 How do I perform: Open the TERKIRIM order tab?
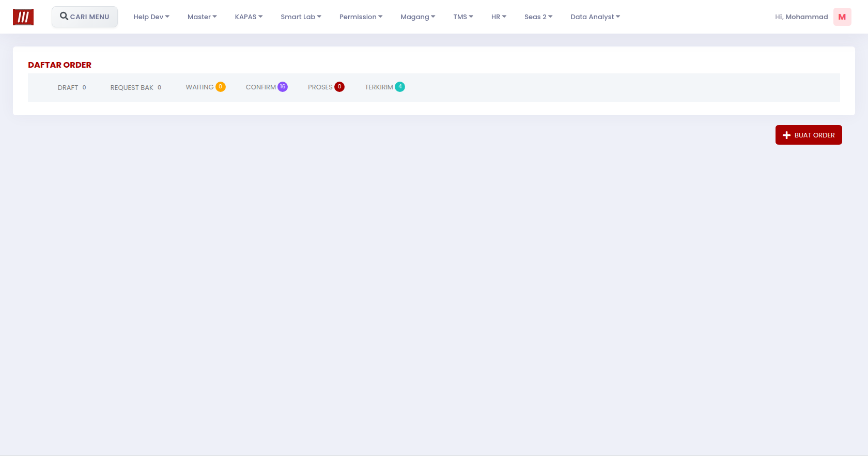coord(385,87)
